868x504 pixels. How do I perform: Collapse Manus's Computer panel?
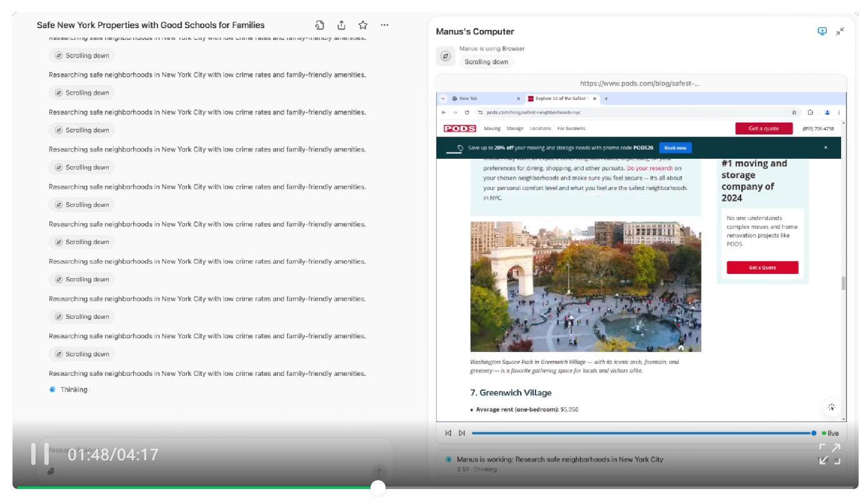tap(841, 31)
